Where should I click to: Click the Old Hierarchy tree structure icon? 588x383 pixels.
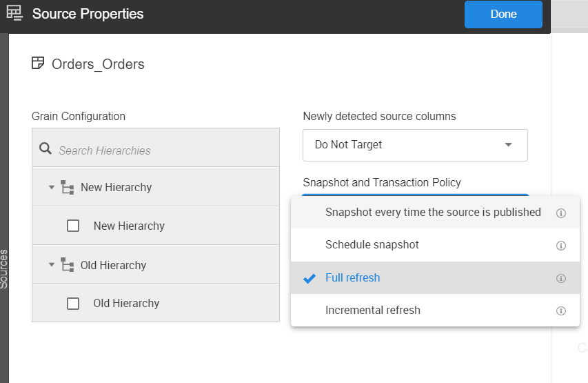tap(67, 265)
